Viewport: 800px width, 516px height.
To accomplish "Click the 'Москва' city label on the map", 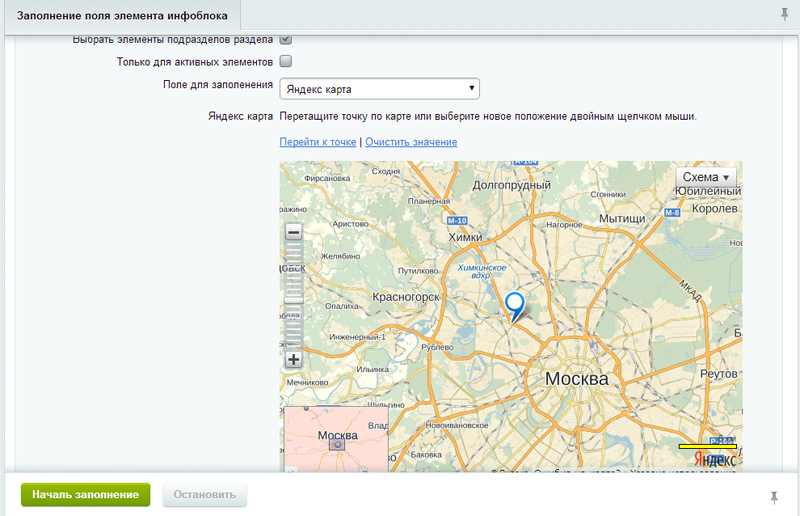I will point(576,380).
